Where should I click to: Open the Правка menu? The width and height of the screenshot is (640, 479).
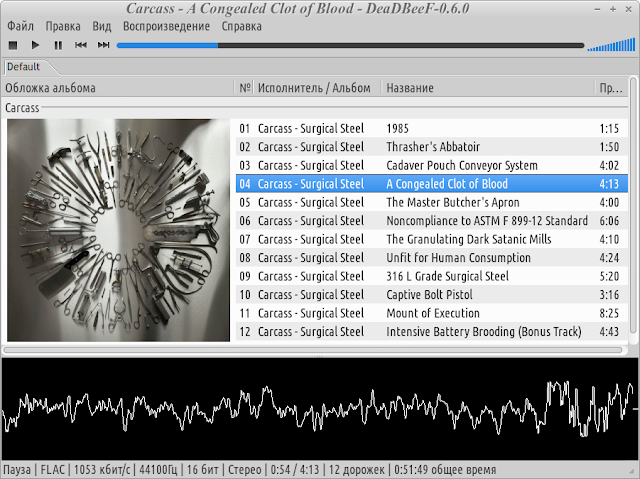63,27
